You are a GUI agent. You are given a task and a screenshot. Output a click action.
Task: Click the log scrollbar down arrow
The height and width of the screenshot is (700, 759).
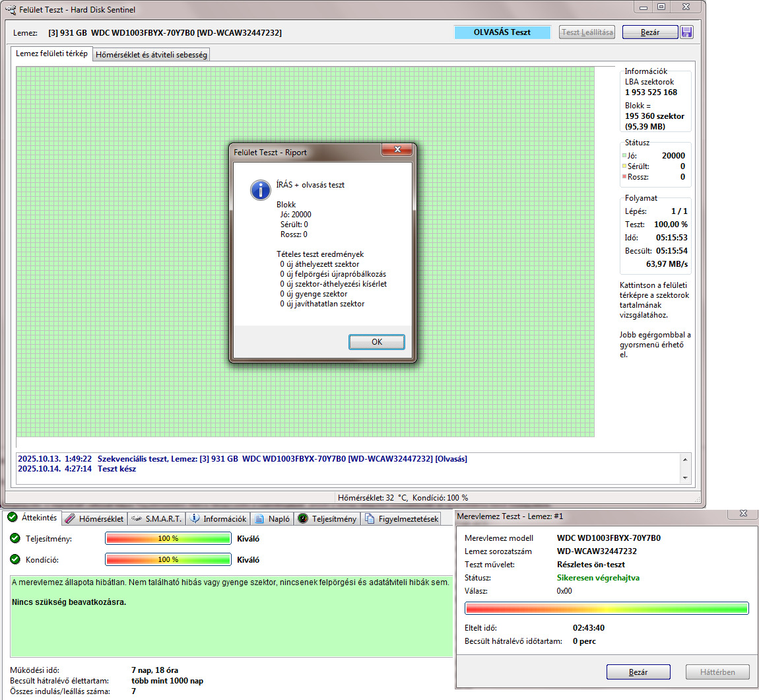[x=685, y=477]
